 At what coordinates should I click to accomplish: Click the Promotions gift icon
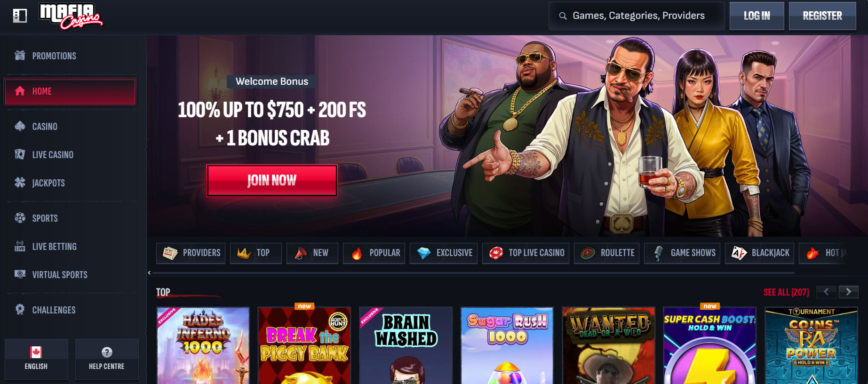pyautogui.click(x=20, y=56)
